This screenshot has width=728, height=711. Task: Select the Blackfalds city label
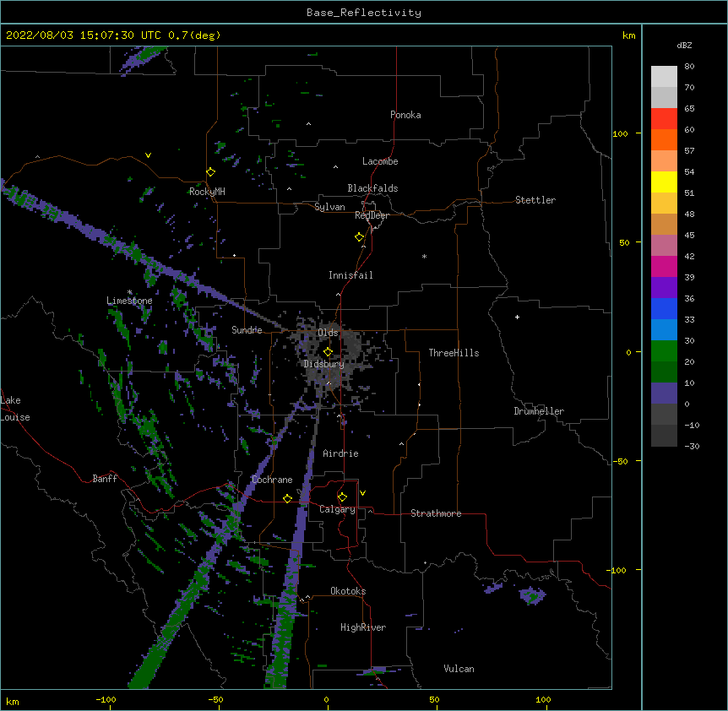[x=372, y=188]
